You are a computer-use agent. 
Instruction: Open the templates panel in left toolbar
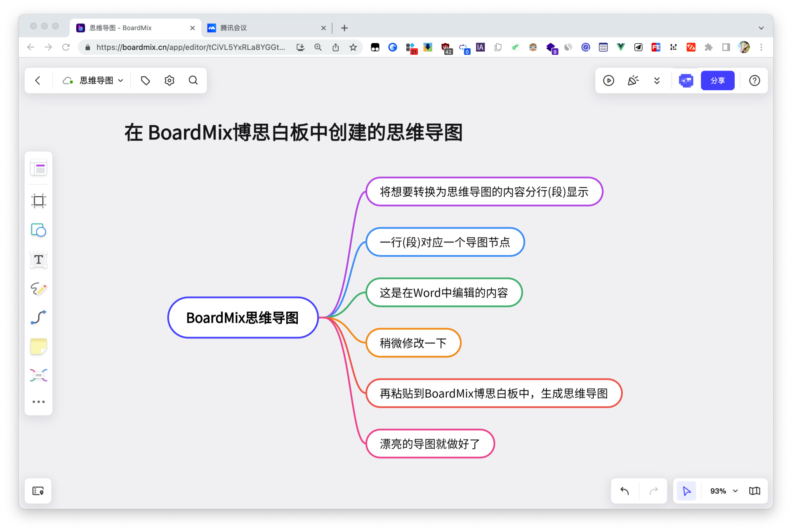click(x=39, y=168)
